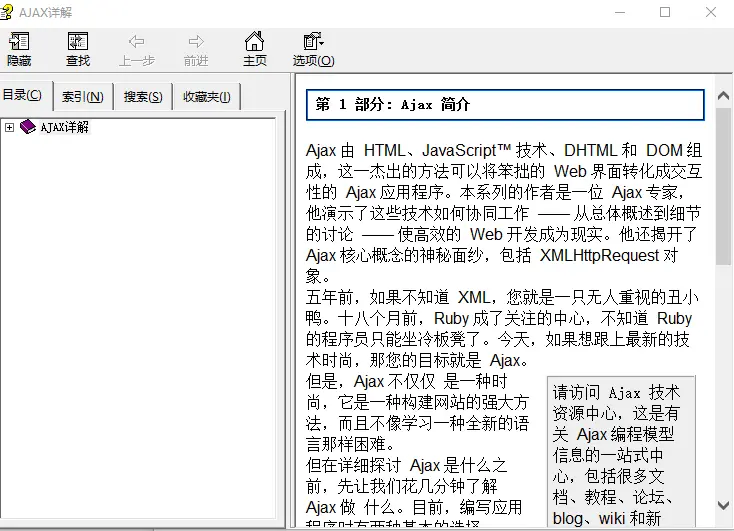
Task: Go to the 主页 (Home) page
Action: 255,49
